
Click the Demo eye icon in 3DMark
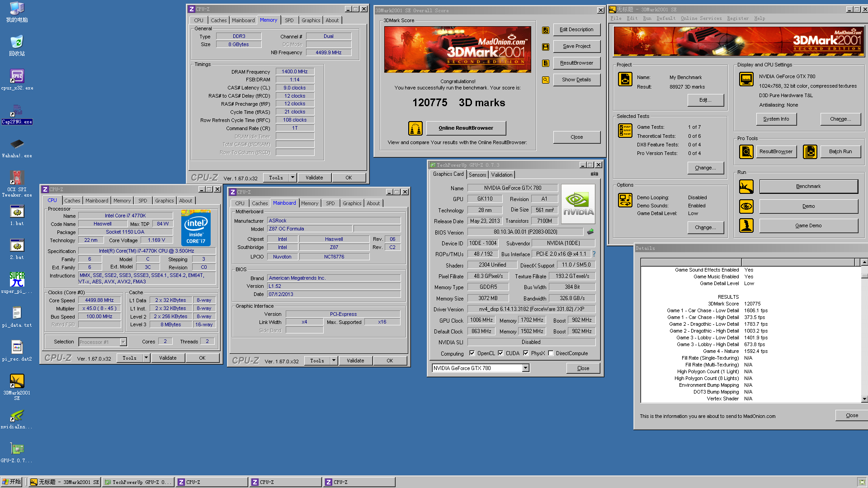(x=746, y=206)
